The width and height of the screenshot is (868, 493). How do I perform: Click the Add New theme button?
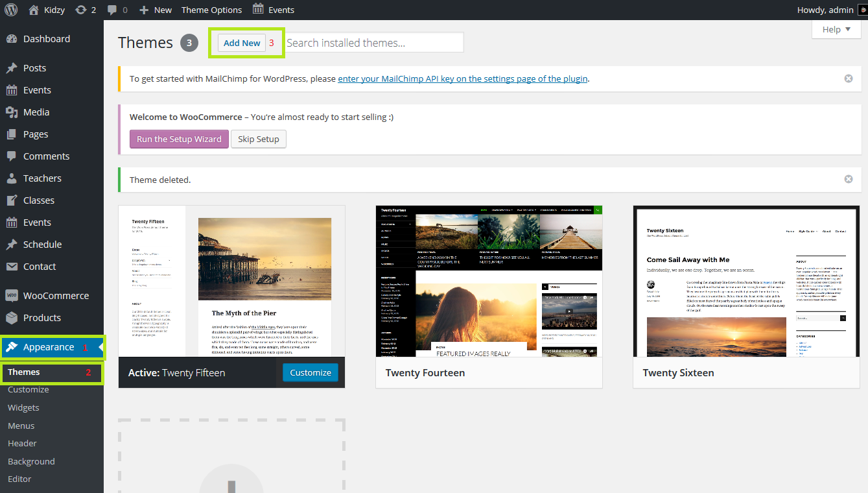point(242,43)
